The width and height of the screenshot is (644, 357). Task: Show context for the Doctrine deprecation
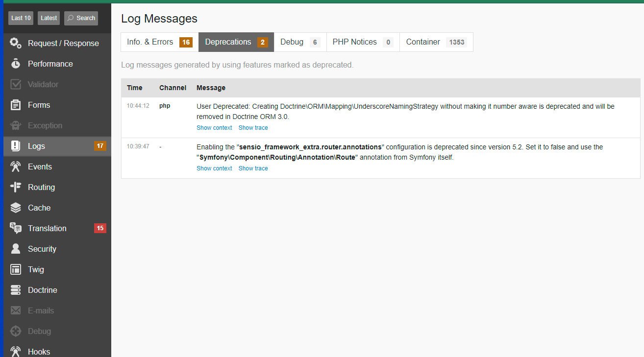(x=214, y=128)
